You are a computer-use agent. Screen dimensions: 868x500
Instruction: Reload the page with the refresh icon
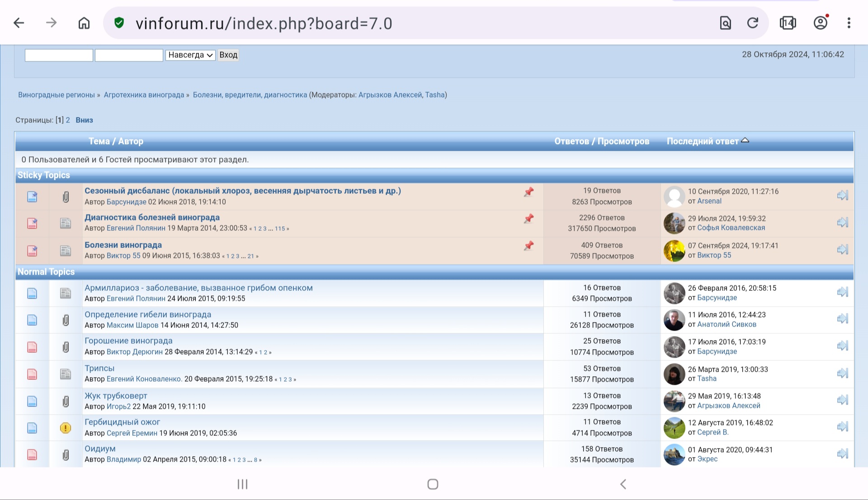click(753, 23)
